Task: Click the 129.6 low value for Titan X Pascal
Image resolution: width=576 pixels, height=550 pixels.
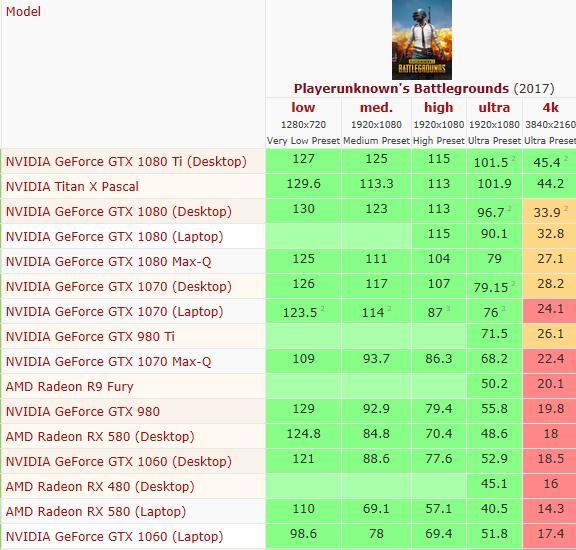Action: [303, 183]
